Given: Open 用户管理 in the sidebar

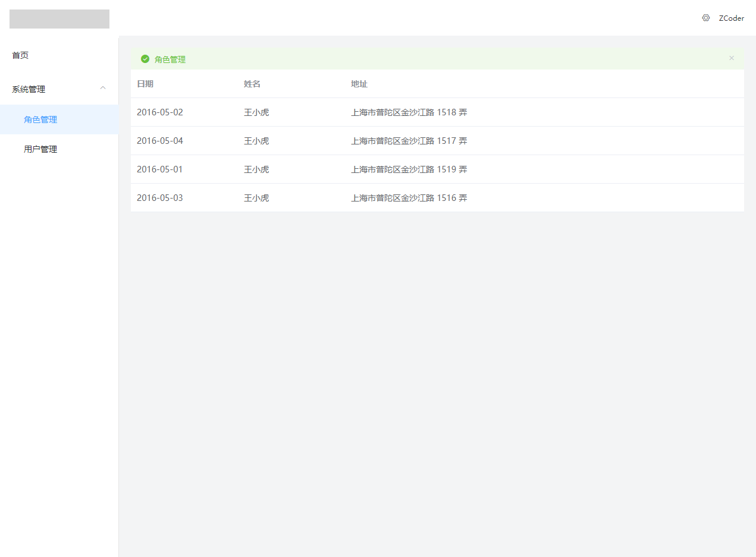Looking at the screenshot, I should point(59,149).
